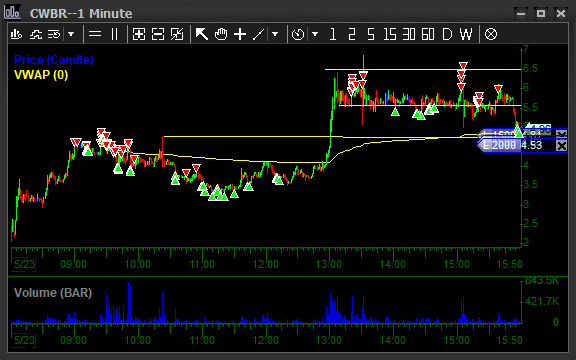Select the hand pan tool

(221, 34)
